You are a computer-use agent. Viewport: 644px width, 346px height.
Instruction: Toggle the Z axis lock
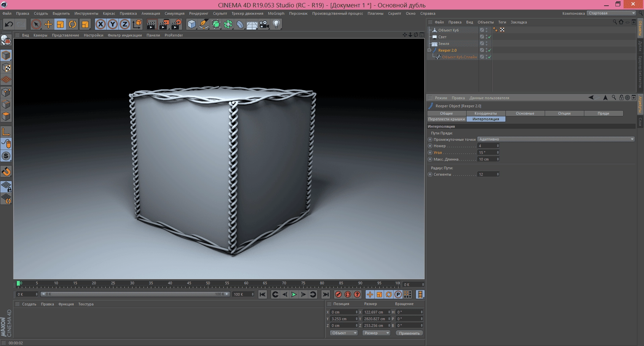point(125,24)
